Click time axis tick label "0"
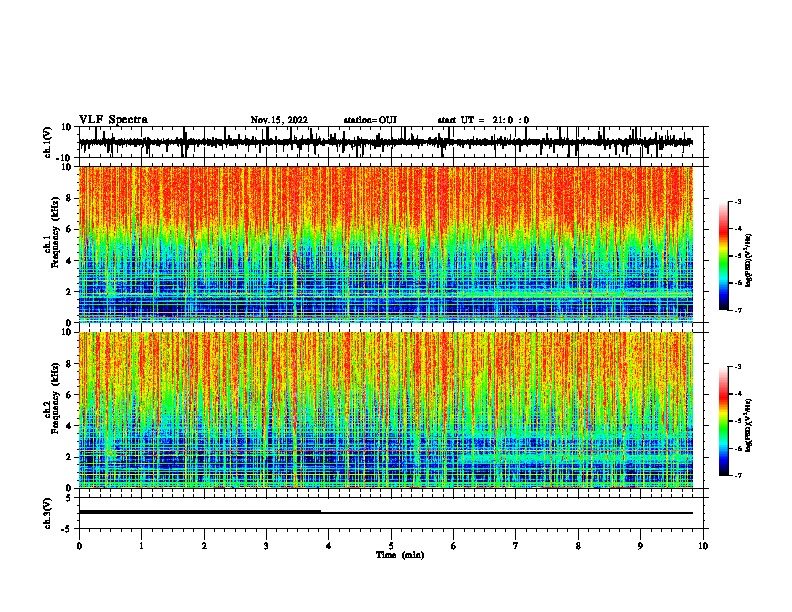Screen dimensions: 792x612 coord(79,546)
